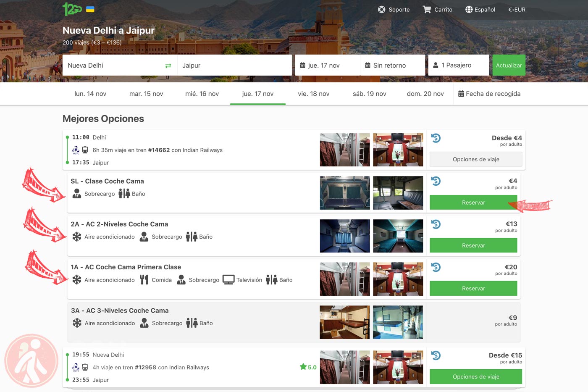Click refund icon on 2A class row
The width and height of the screenshot is (588, 392).
point(436,224)
